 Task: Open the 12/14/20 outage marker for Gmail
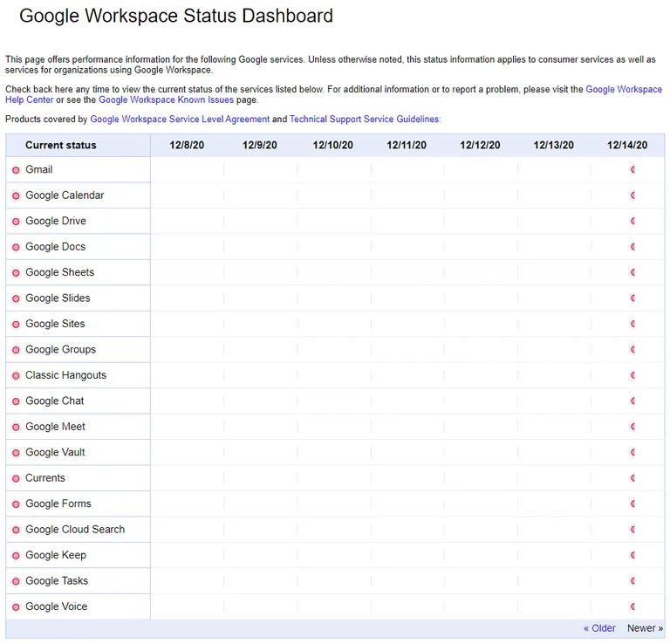pos(632,169)
